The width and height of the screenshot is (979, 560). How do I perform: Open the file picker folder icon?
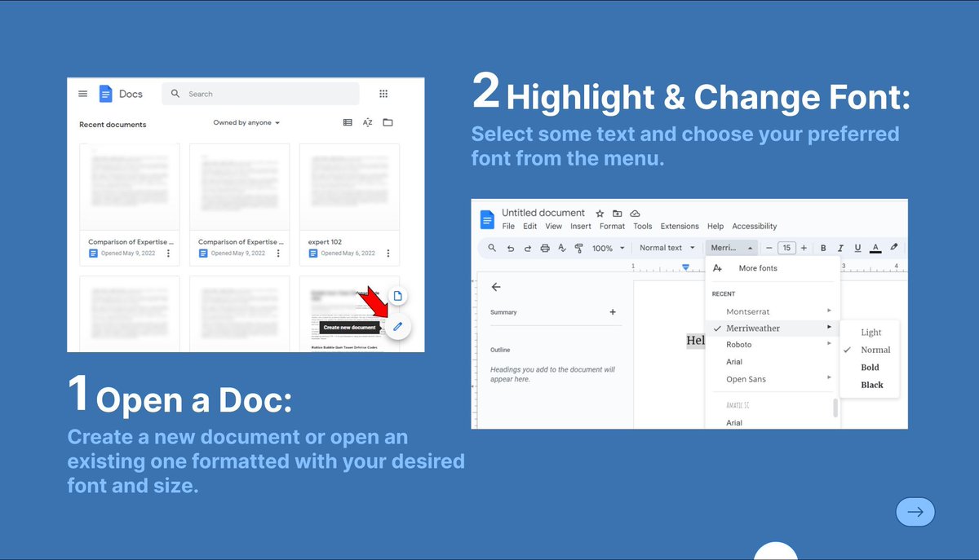click(388, 122)
